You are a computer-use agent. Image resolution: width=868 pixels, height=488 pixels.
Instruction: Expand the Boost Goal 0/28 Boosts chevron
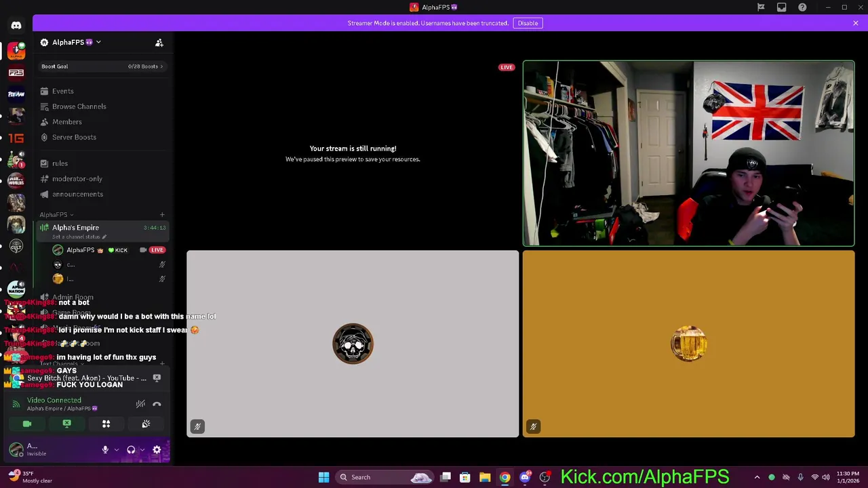(x=161, y=66)
